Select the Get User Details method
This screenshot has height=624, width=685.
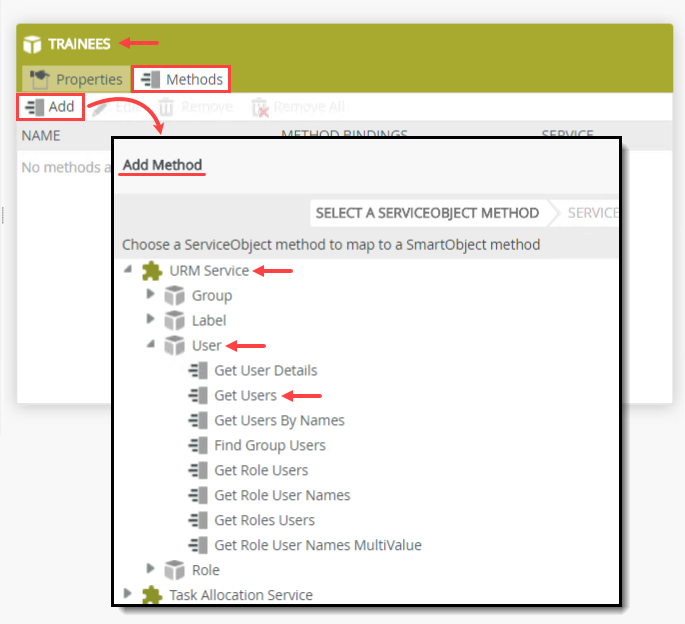click(x=266, y=371)
